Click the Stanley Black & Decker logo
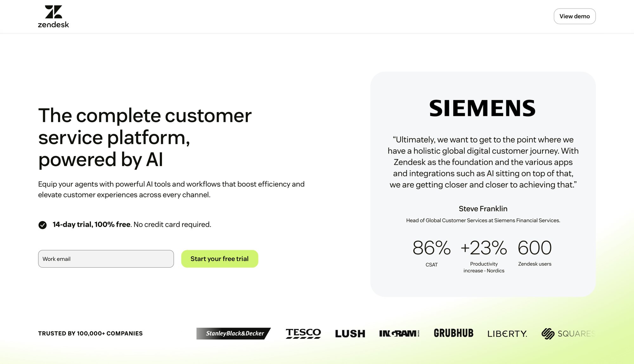The image size is (634, 364). [x=234, y=333]
